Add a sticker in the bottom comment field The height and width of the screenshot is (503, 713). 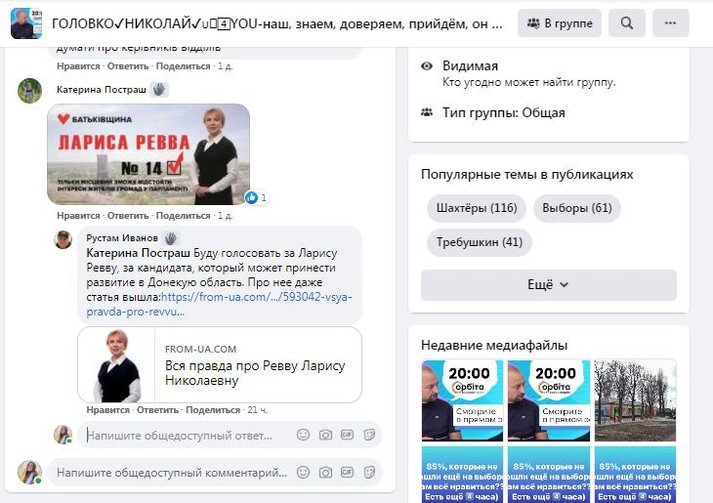tap(369, 473)
